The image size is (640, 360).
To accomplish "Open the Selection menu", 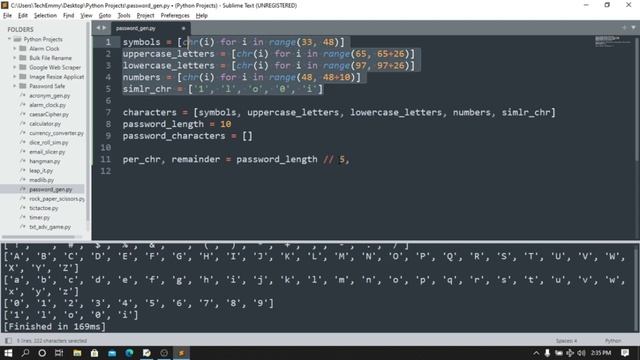I will pyautogui.click(x=45, y=16).
